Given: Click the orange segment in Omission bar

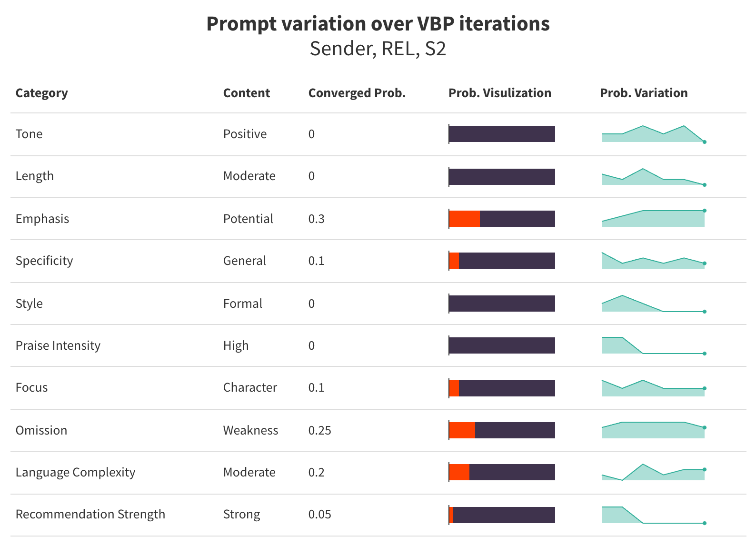Looking at the screenshot, I should pos(462,430).
